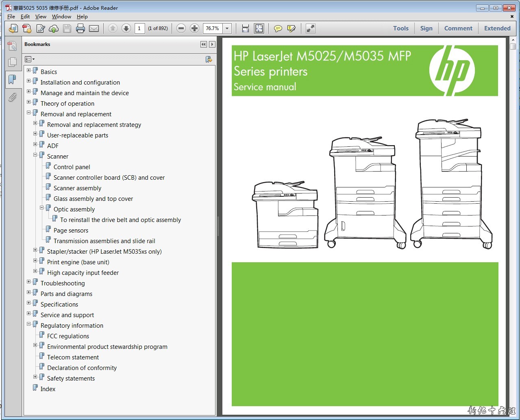Toggle fit one full page view
The width and height of the screenshot is (520, 420).
pos(259,28)
